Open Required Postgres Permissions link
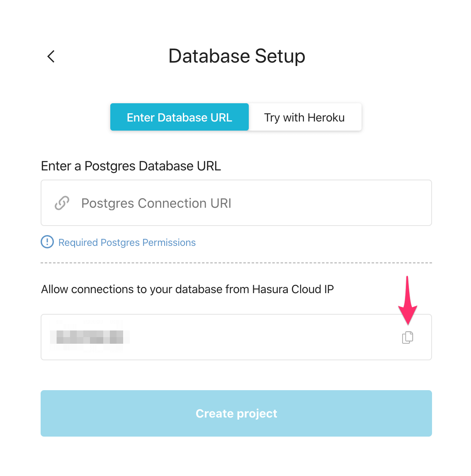Screen dimensions: 471x476 (x=127, y=243)
